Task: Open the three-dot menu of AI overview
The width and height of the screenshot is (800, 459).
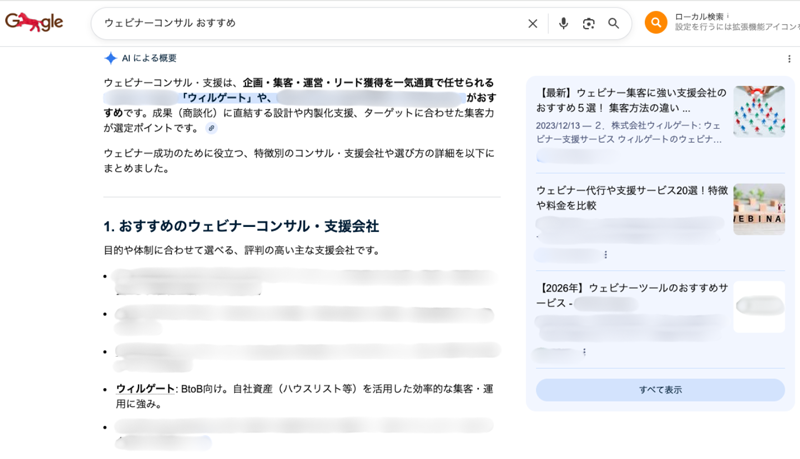Action: (x=788, y=59)
